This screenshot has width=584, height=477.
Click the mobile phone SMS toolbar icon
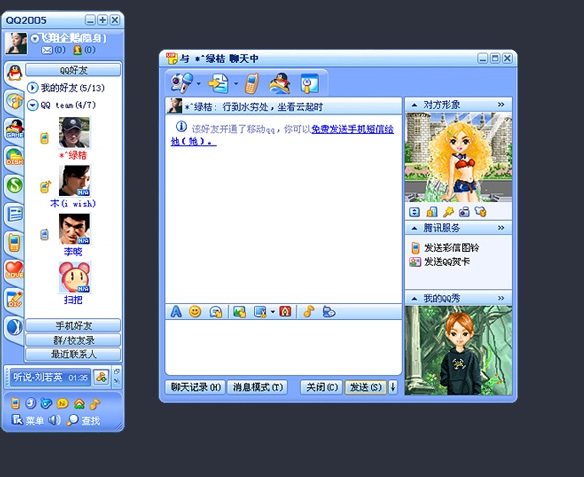[x=252, y=83]
